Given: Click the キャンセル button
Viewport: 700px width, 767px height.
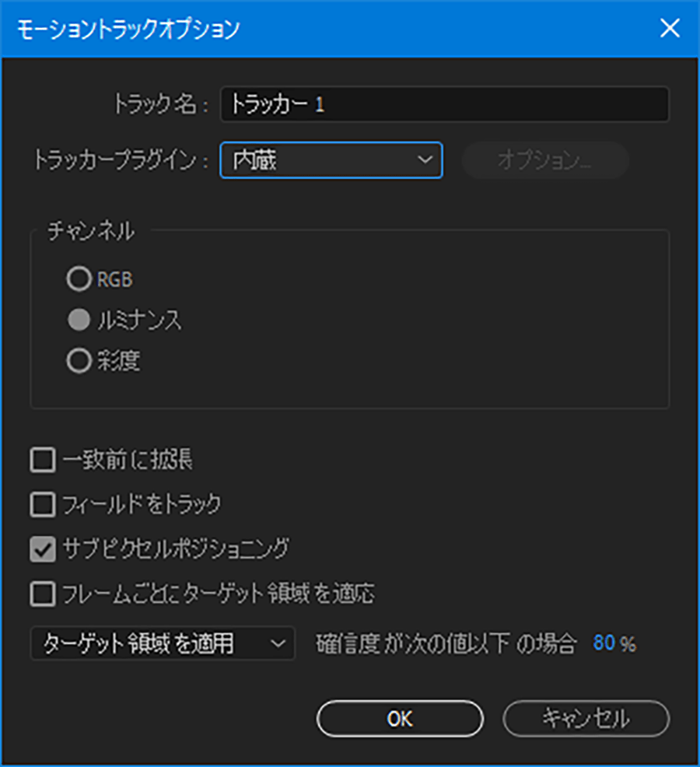Looking at the screenshot, I should [586, 719].
